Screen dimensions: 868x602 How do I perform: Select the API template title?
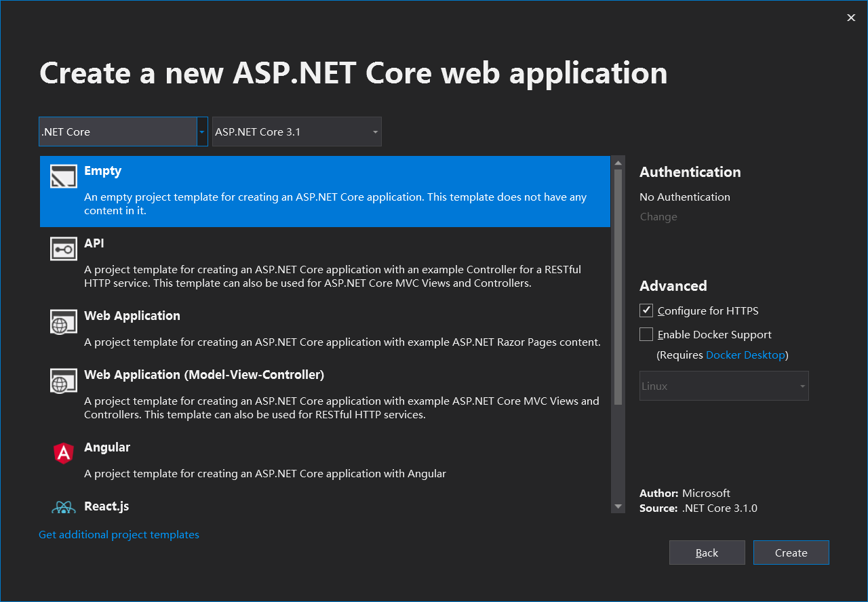[x=94, y=243]
